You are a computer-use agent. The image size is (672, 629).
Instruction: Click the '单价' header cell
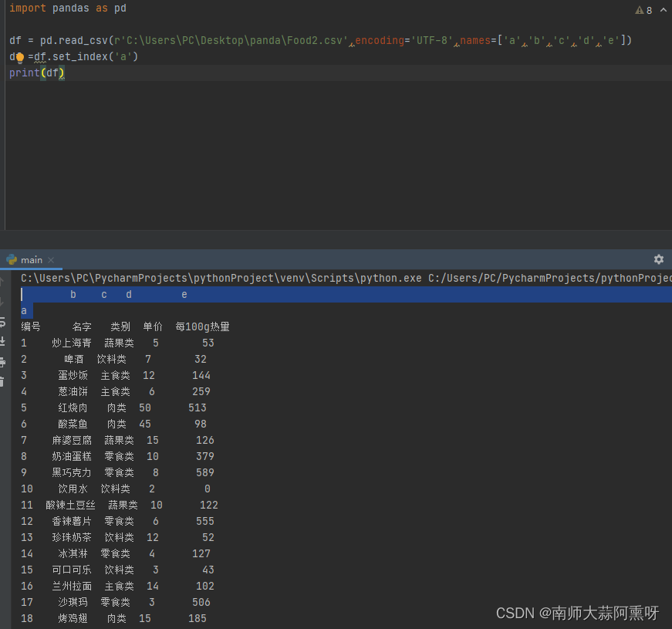153,327
